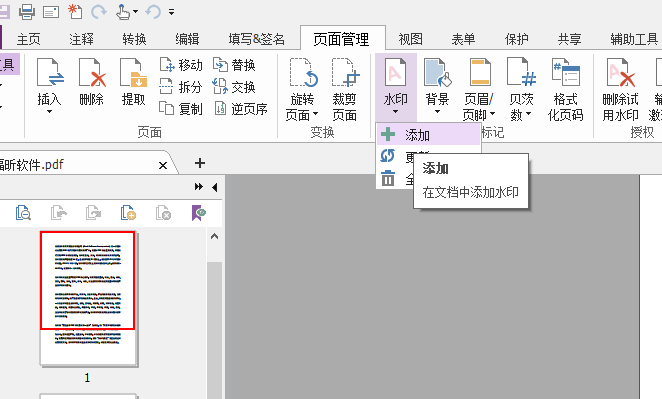Click the first greyed page rotate icon
662x399 pixels.
[x=58, y=213]
